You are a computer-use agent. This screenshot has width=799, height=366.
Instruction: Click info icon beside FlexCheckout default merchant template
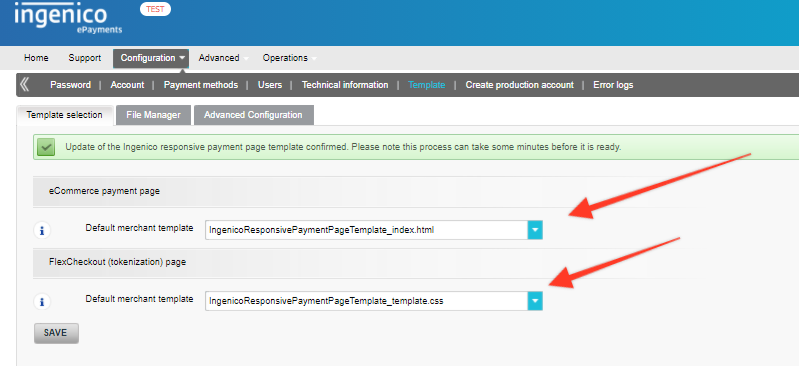point(42,302)
